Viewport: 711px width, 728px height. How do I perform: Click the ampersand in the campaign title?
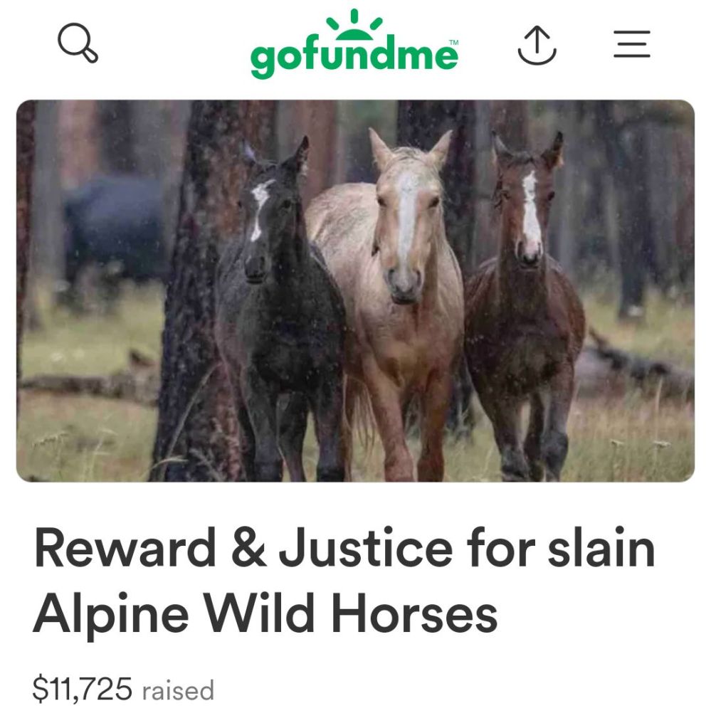pos(248,547)
